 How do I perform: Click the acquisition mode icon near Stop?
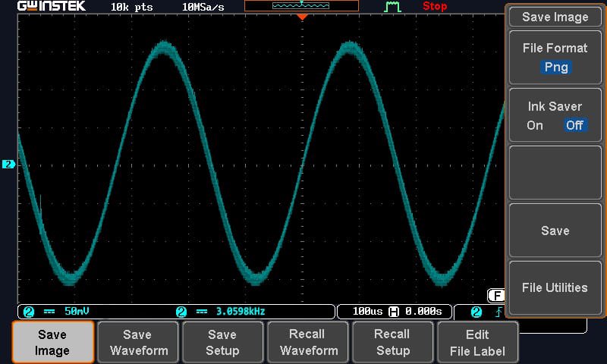[x=392, y=7]
